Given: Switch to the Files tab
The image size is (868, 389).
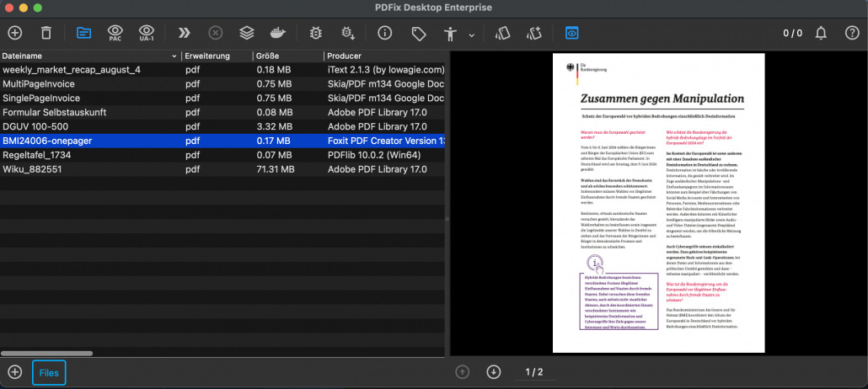Looking at the screenshot, I should pos(49,372).
